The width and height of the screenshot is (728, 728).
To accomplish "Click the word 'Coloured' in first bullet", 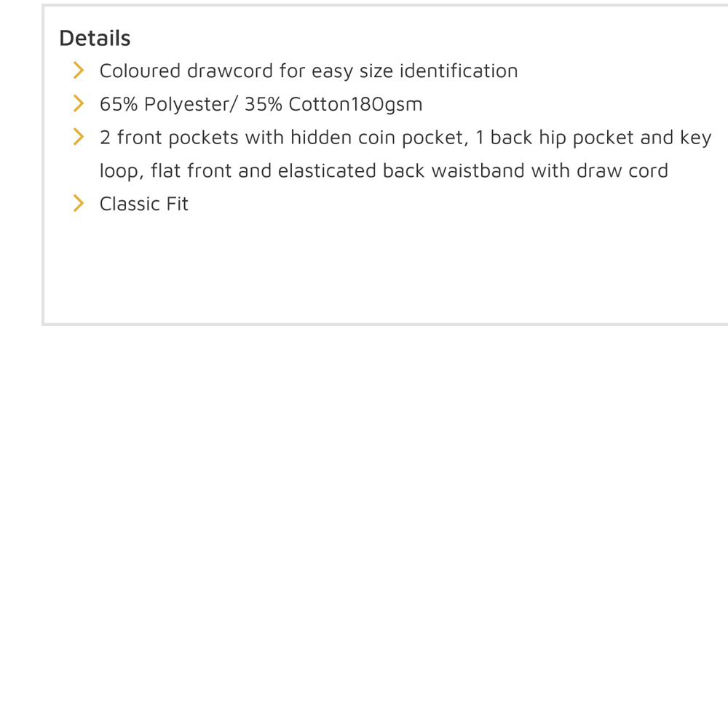I will pos(140,71).
